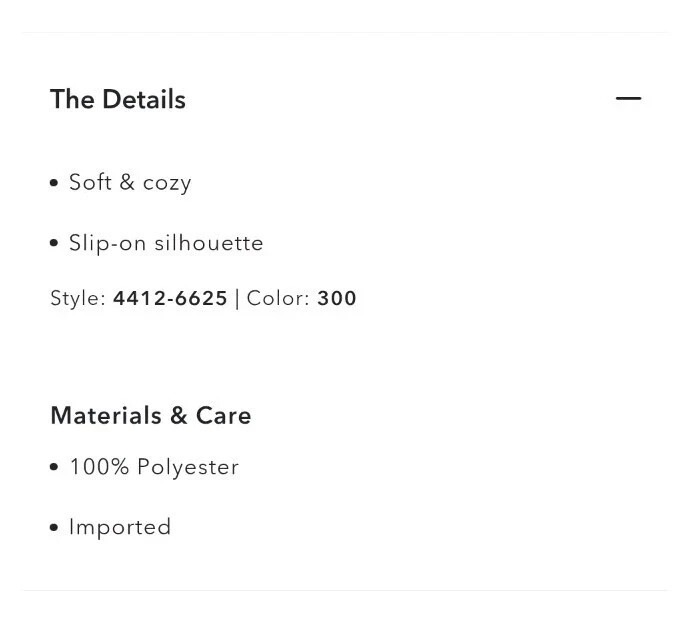The width and height of the screenshot is (689, 622).
Task: Collapse The Details section with minus icon
Action: point(628,98)
